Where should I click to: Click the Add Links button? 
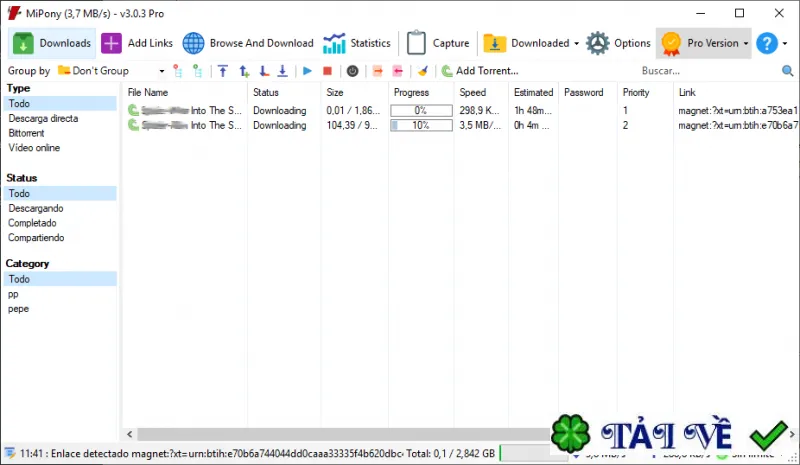pos(137,43)
